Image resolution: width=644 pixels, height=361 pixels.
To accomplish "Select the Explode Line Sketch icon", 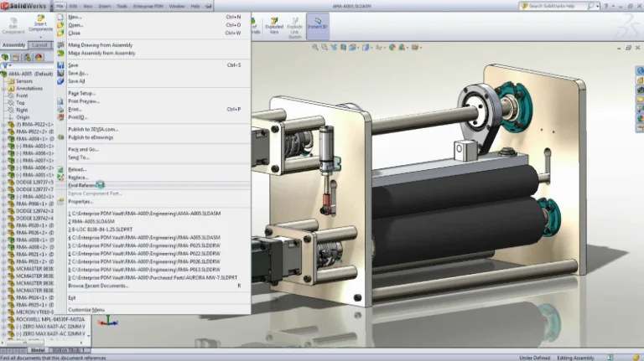I will coord(294,23).
